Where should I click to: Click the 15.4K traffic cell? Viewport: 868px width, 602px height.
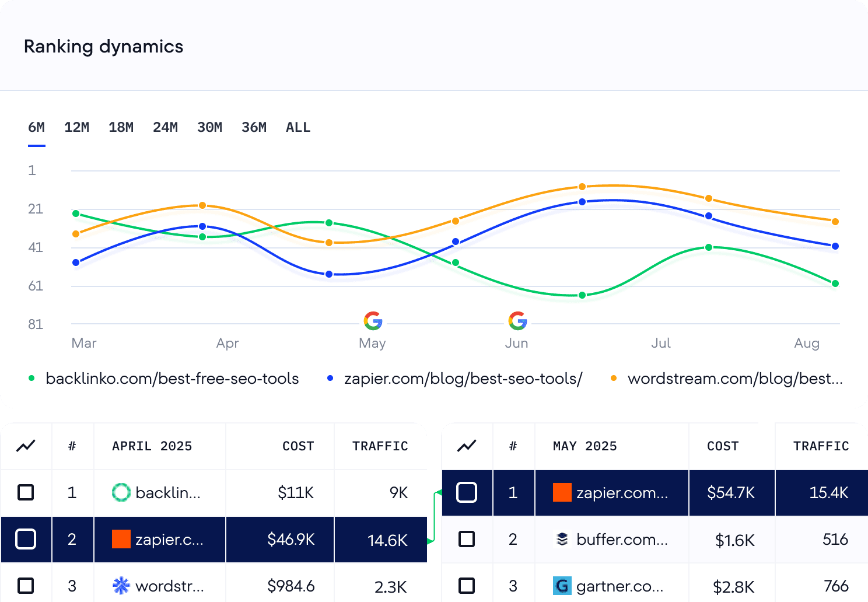click(x=829, y=493)
